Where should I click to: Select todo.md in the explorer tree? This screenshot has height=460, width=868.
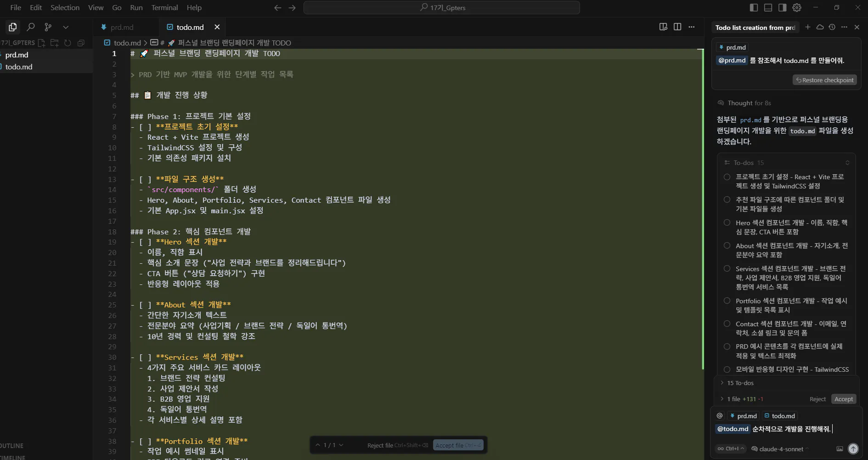coord(46,67)
